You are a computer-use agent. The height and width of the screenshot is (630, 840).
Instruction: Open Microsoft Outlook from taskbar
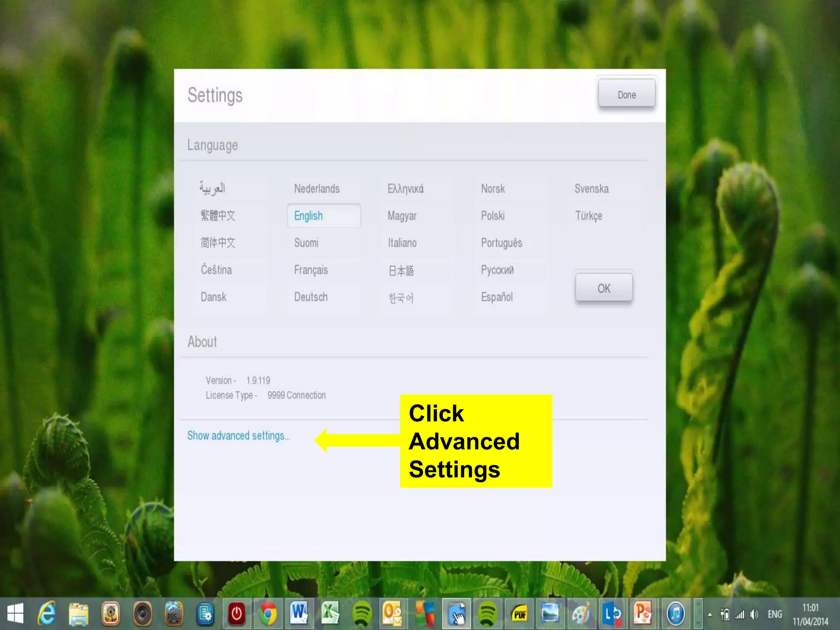[393, 614]
